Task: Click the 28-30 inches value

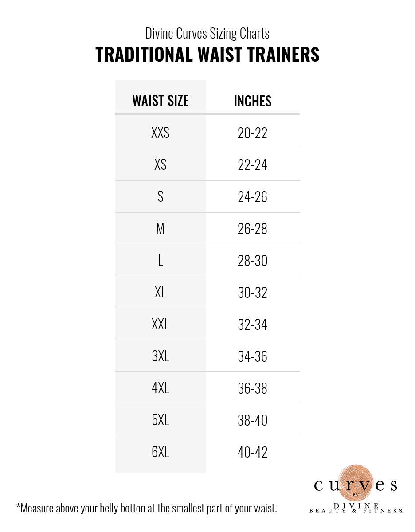Action: (253, 261)
